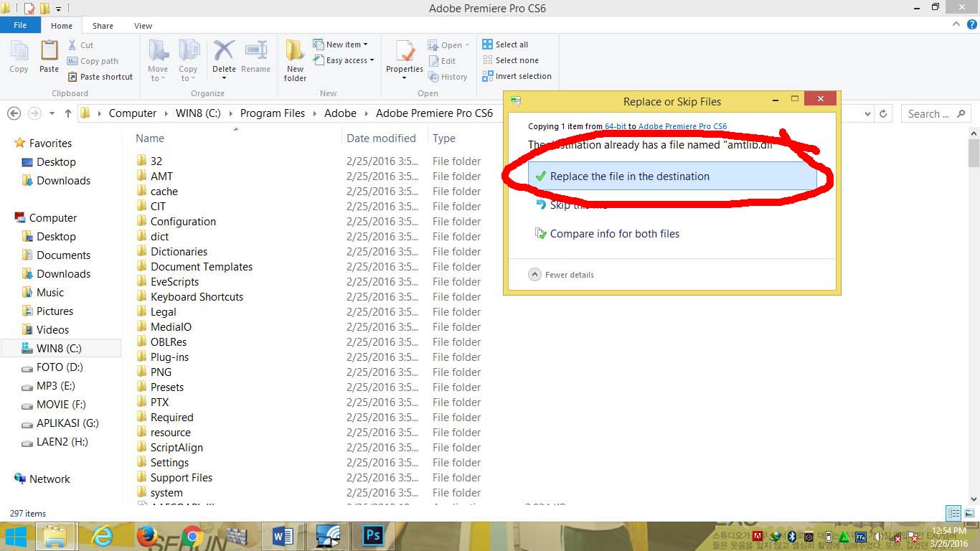The image size is (980, 551).
Task: Switch to details view button in status bar
Action: (x=953, y=513)
